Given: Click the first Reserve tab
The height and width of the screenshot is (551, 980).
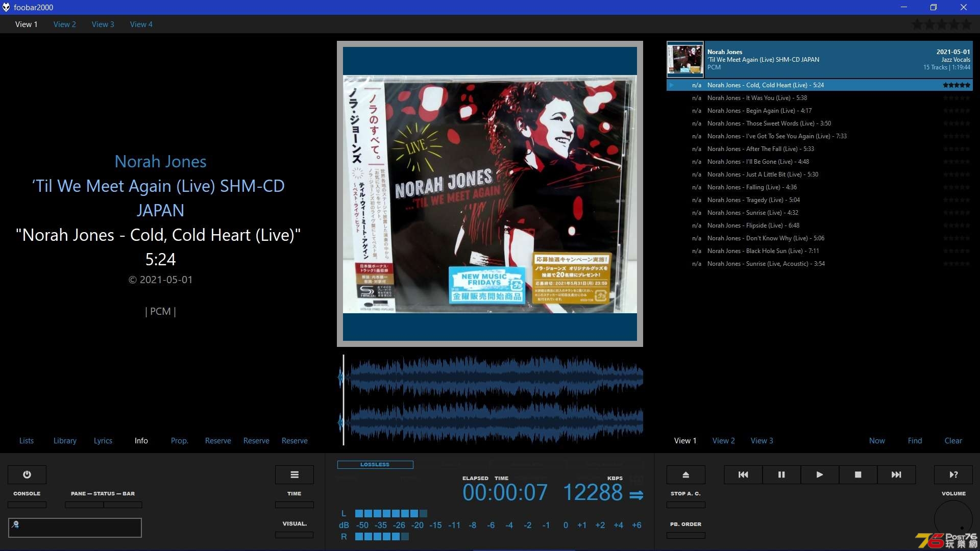Looking at the screenshot, I should pyautogui.click(x=218, y=441).
